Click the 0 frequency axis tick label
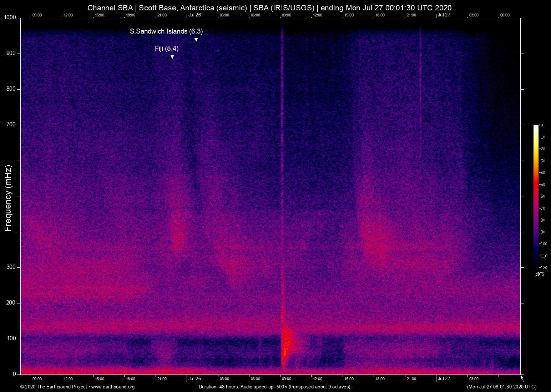This screenshot has height=392, width=551. click(14, 374)
